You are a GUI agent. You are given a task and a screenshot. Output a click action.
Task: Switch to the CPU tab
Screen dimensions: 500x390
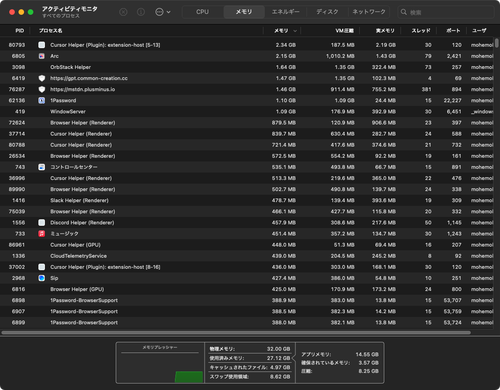point(203,12)
